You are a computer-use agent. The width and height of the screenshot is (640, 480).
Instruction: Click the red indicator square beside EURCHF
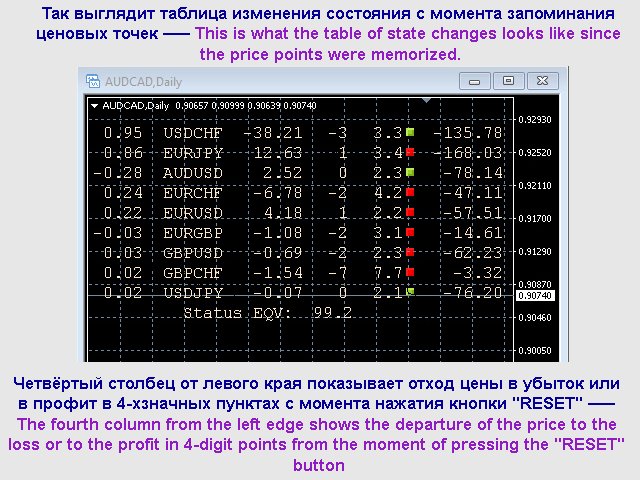tap(409, 192)
